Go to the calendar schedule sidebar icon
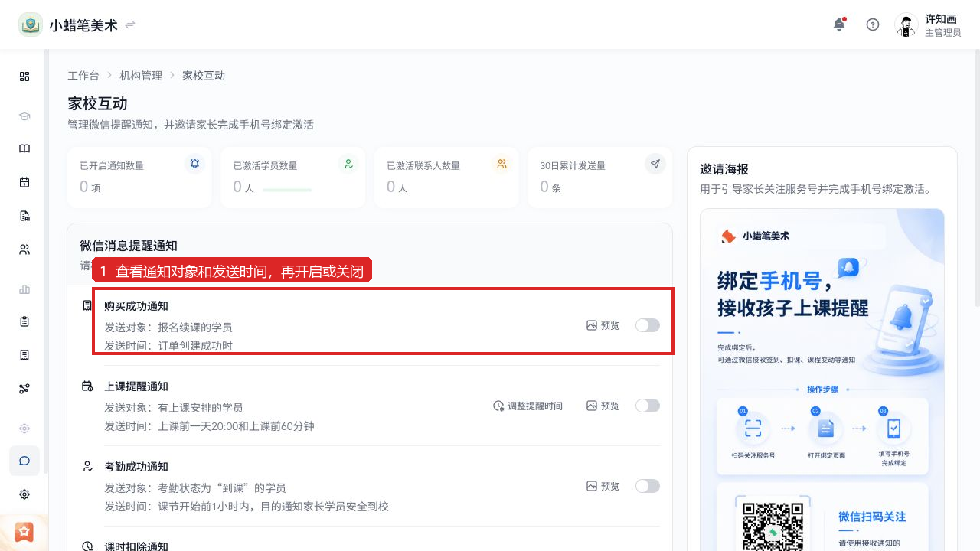This screenshot has height=551, width=980. [24, 182]
